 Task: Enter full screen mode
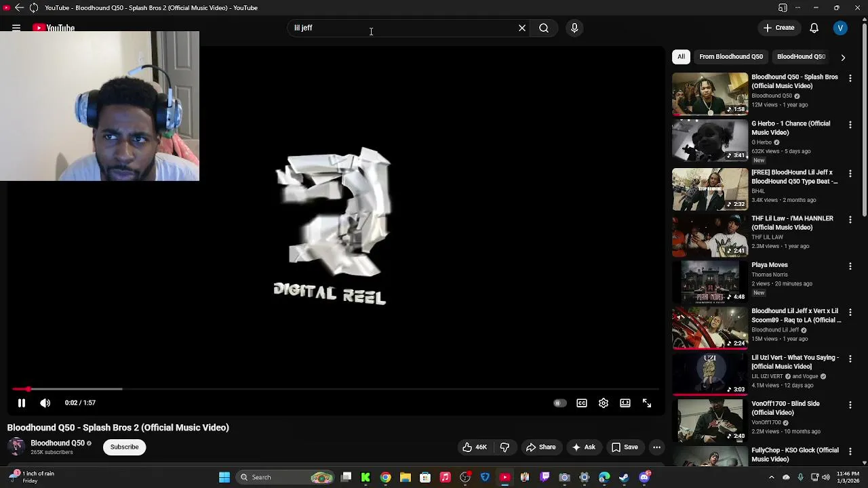pos(647,403)
